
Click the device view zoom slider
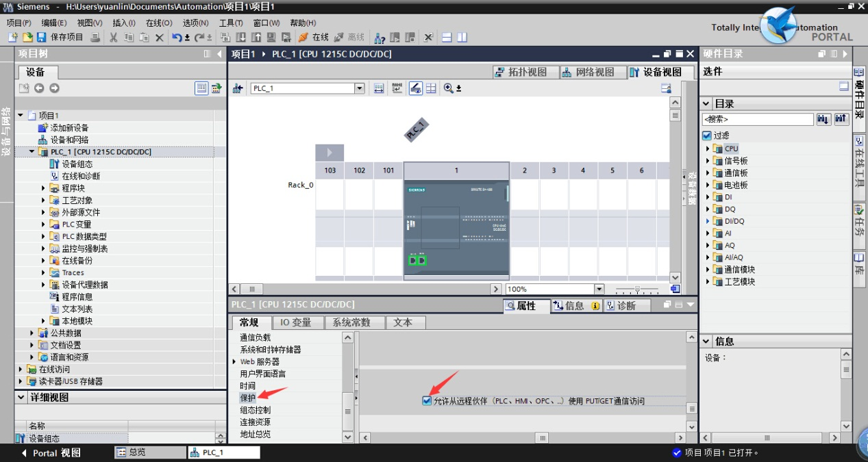pos(638,290)
